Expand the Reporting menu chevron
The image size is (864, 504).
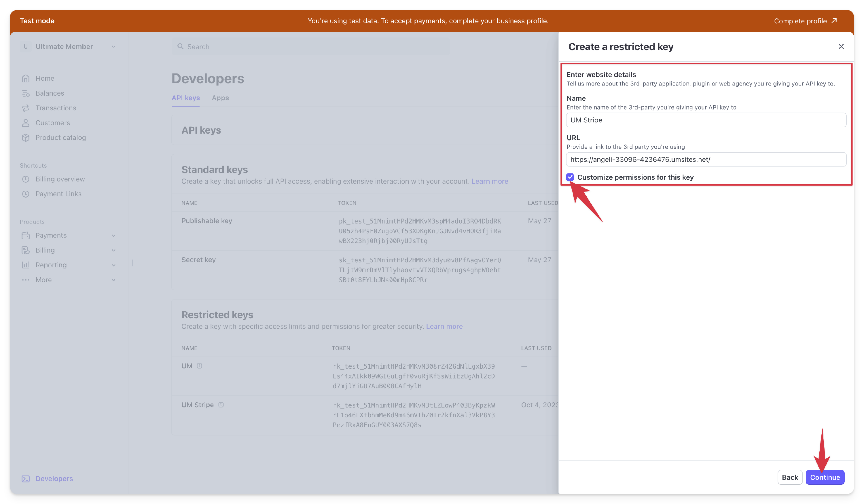click(113, 265)
